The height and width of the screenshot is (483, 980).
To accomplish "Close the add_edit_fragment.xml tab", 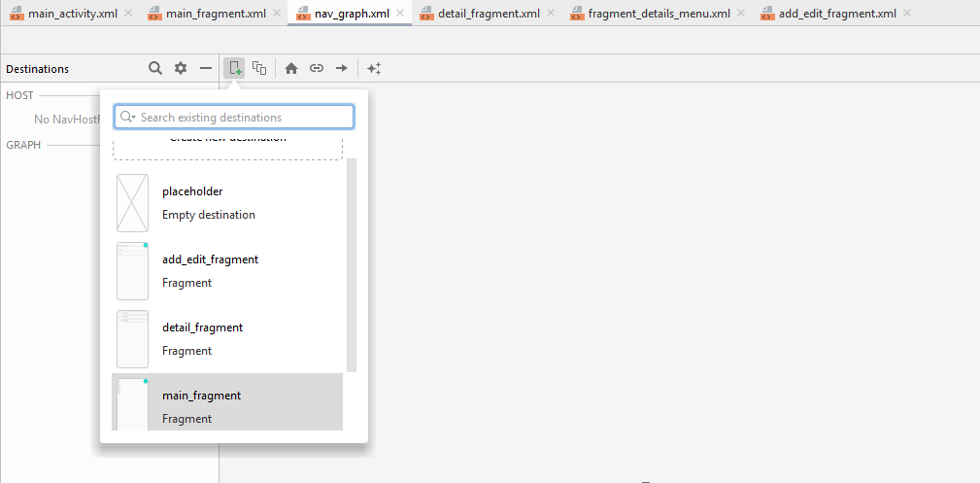I will (907, 14).
